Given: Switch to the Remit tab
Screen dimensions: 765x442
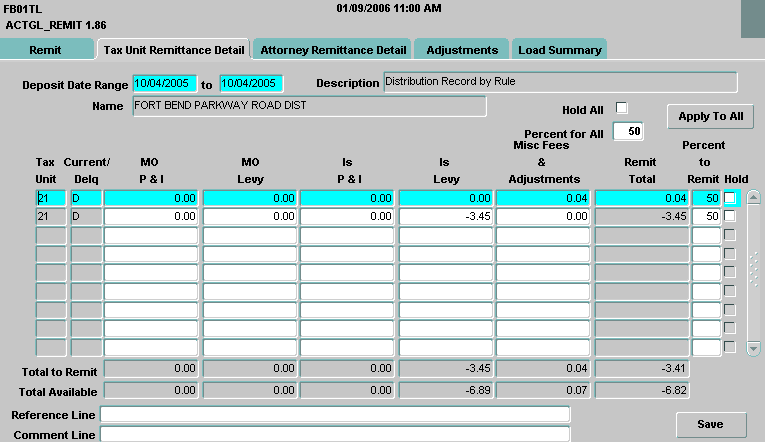Looking at the screenshot, I should (x=47, y=49).
